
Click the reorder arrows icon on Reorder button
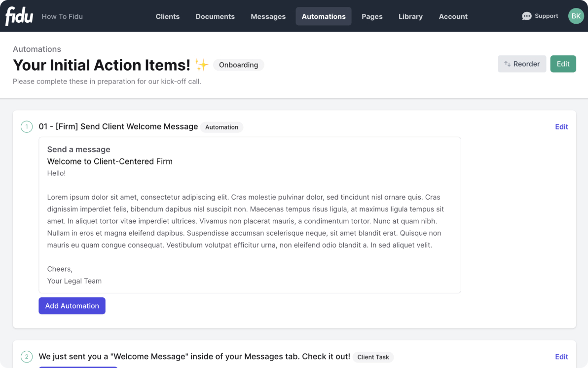[x=508, y=64]
